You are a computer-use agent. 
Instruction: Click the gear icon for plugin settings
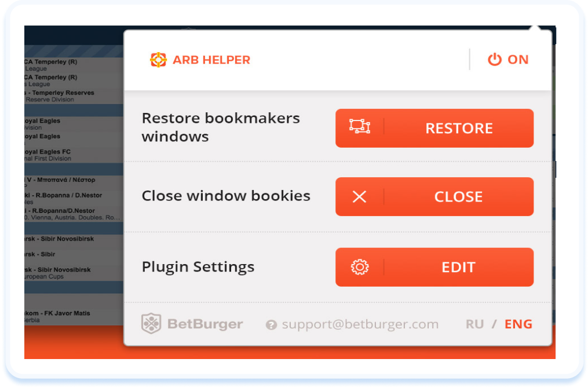pyautogui.click(x=360, y=268)
